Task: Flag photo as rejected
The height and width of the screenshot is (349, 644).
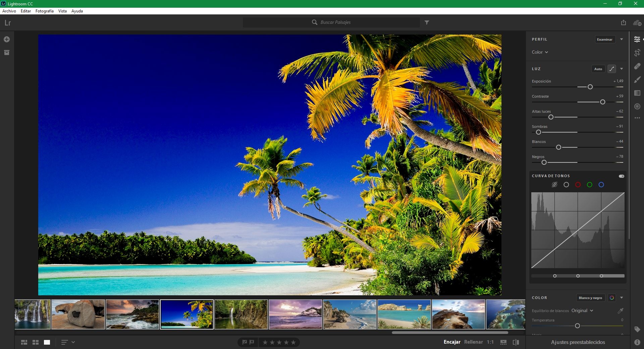Action: (252, 342)
